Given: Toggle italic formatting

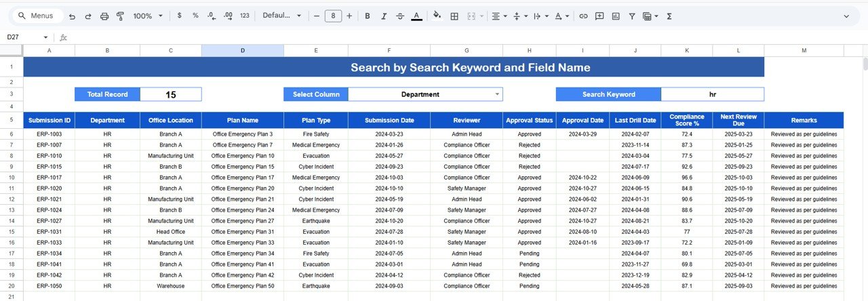Looking at the screenshot, I should pos(384,16).
